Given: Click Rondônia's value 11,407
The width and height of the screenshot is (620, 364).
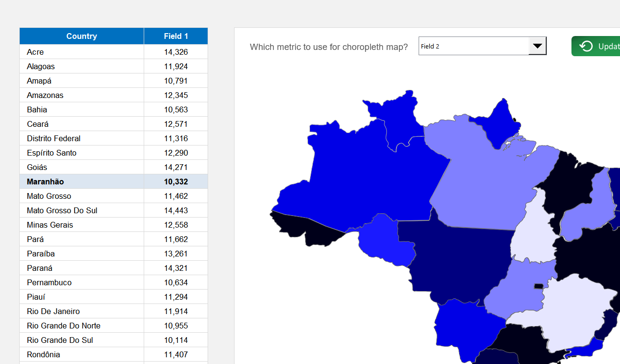Looking at the screenshot, I should click(x=175, y=354).
